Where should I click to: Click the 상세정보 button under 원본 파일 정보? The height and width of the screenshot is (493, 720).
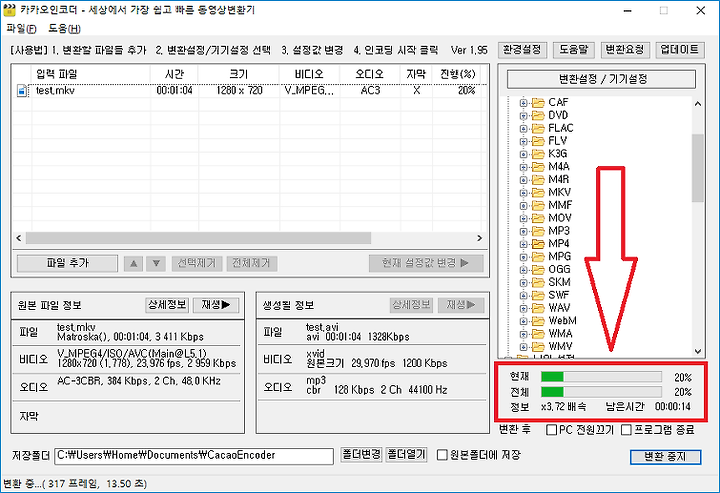coord(167,305)
